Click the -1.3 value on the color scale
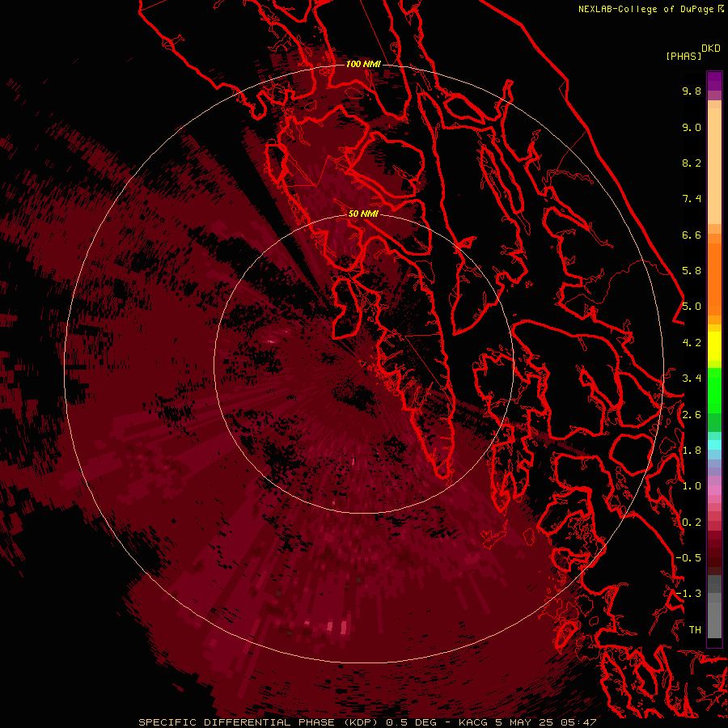The width and height of the screenshot is (728, 728). [688, 594]
